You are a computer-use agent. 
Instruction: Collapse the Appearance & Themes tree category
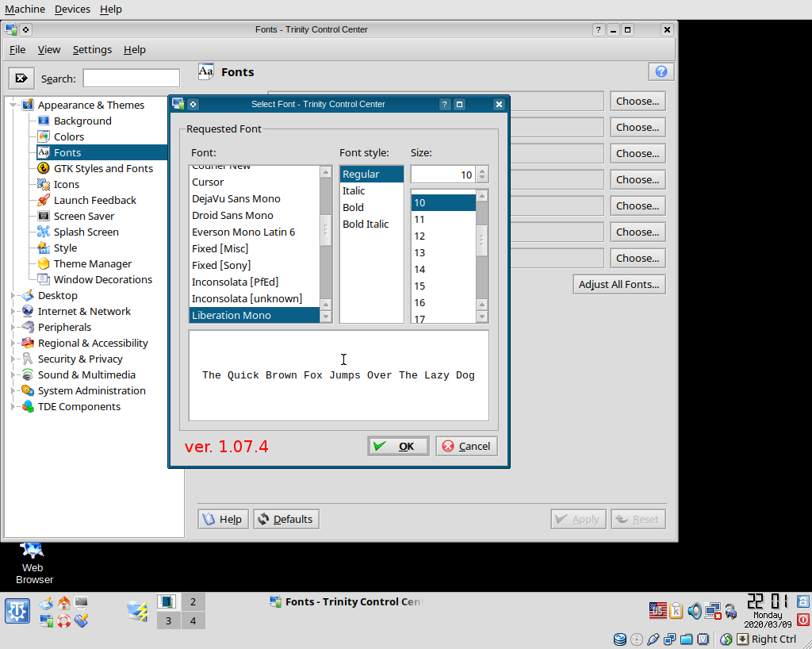[x=13, y=105]
